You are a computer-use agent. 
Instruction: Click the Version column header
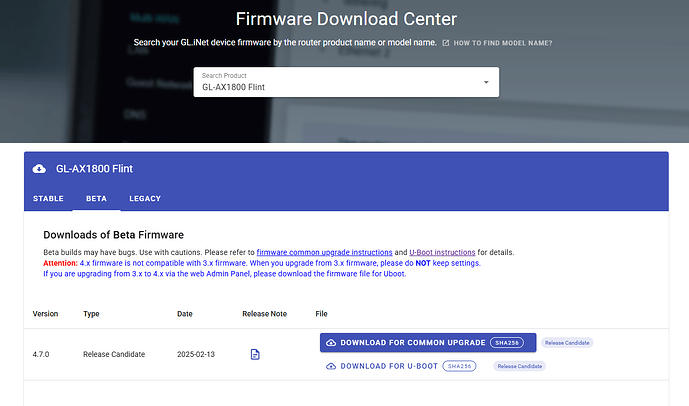click(x=45, y=314)
